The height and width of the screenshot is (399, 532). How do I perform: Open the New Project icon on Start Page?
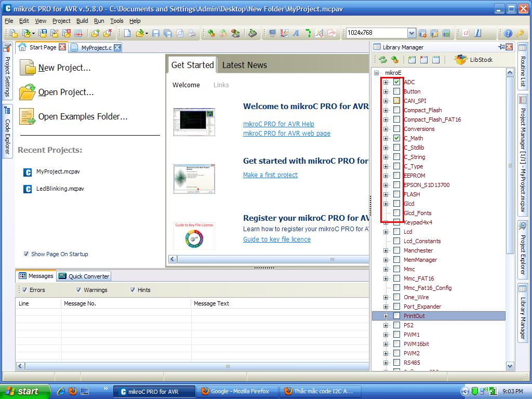28,68
